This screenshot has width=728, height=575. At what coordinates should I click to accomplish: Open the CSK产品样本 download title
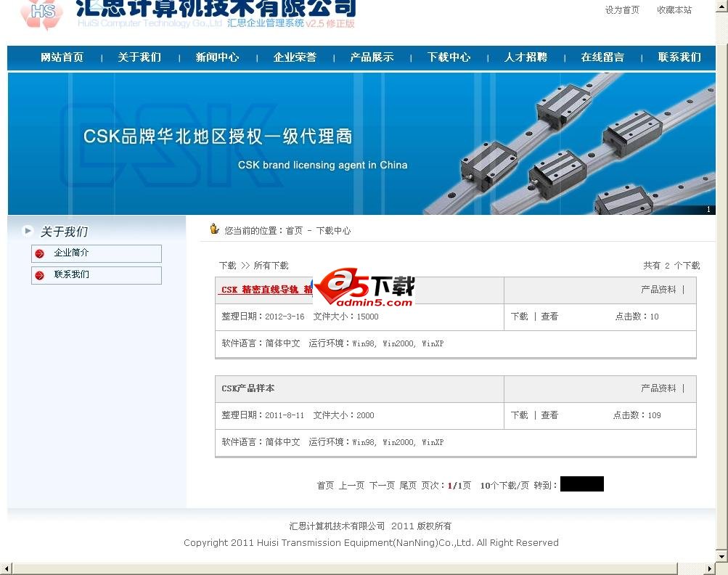pos(248,388)
